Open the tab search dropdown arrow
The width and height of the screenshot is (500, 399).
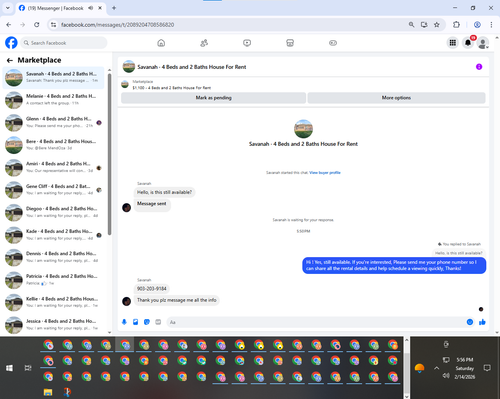[x=8, y=8]
